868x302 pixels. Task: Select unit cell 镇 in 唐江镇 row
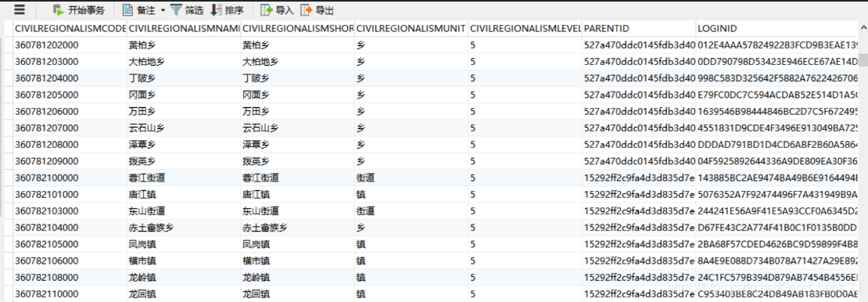coord(412,195)
